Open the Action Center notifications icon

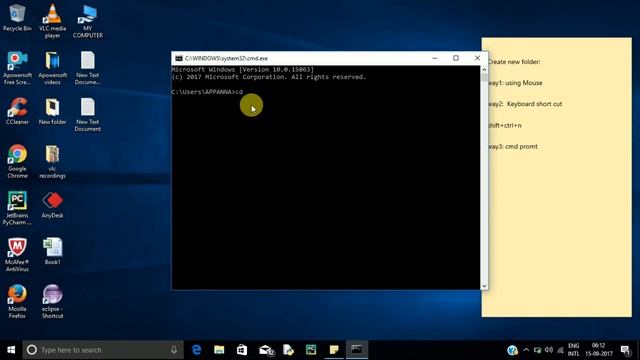[x=625, y=350]
